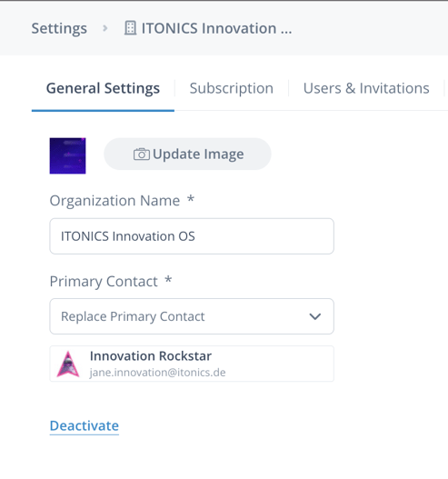The height and width of the screenshot is (479, 448).
Task: Click the Primary Contact label
Action: point(104,282)
